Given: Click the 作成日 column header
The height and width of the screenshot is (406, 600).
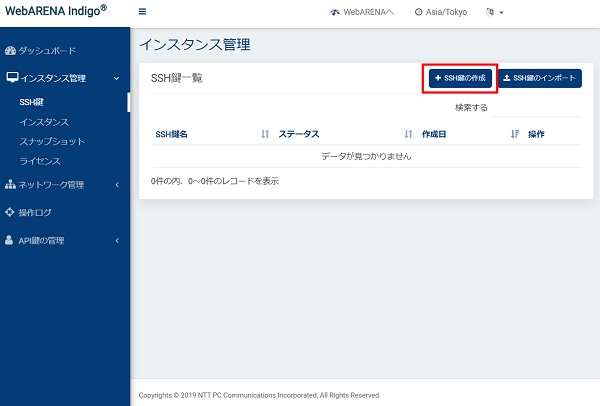Looking at the screenshot, I should (x=434, y=134).
